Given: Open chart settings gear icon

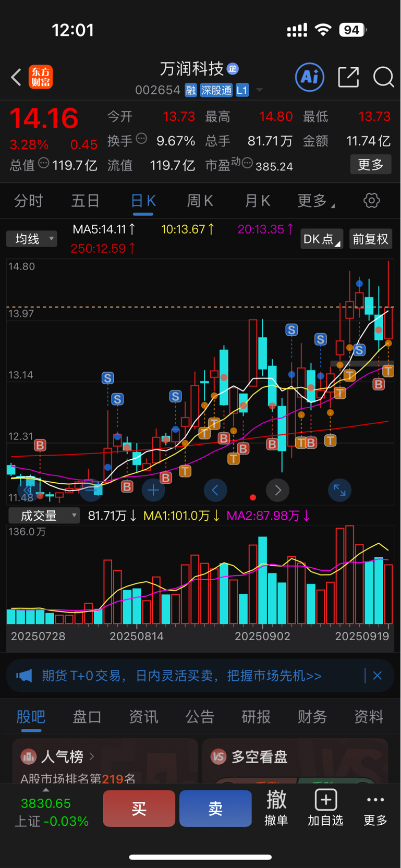Looking at the screenshot, I should click(372, 201).
